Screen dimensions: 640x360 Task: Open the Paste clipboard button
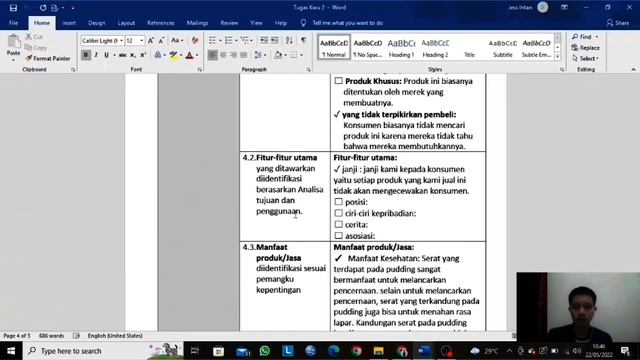click(13, 46)
